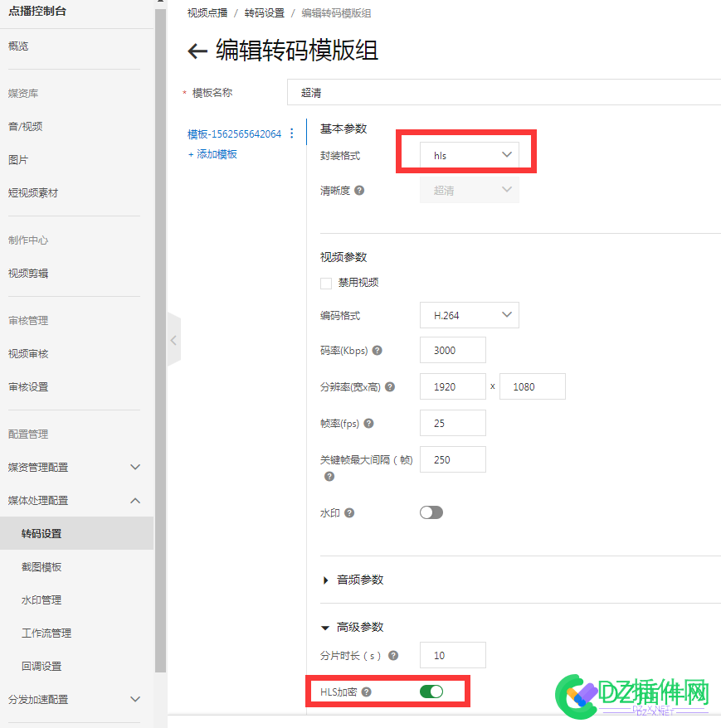Click the 分片时长 input with 10
Screen dimensions: 721x728
(453, 655)
